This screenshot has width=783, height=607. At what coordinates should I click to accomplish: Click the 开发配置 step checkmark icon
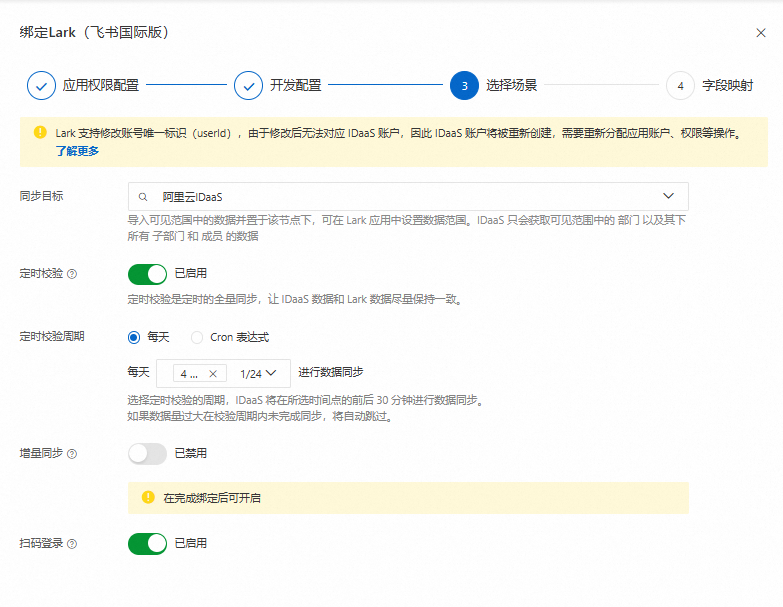[248, 85]
